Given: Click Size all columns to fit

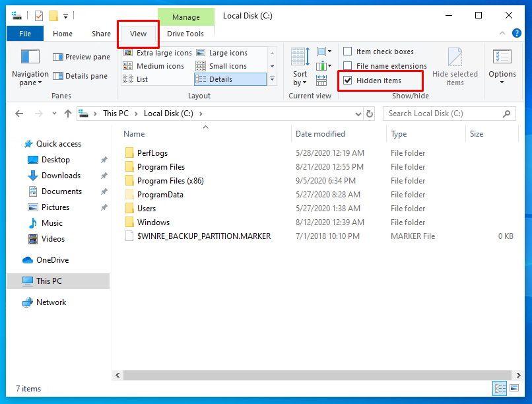Looking at the screenshot, I should tap(321, 81).
